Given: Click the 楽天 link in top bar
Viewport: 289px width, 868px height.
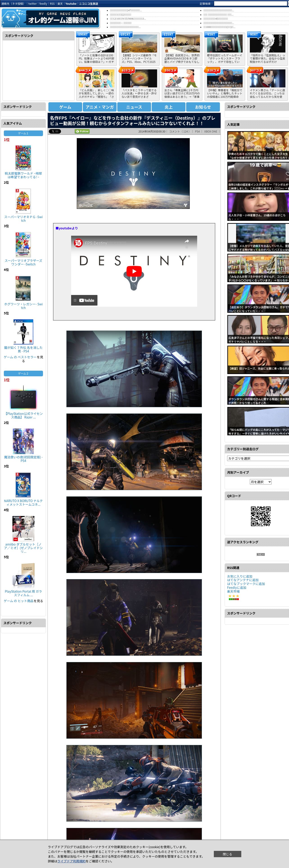Looking at the screenshot, I should [x=60, y=4].
